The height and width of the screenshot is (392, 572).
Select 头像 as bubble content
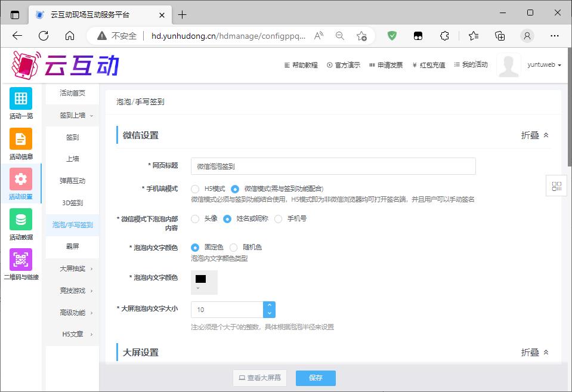point(195,219)
